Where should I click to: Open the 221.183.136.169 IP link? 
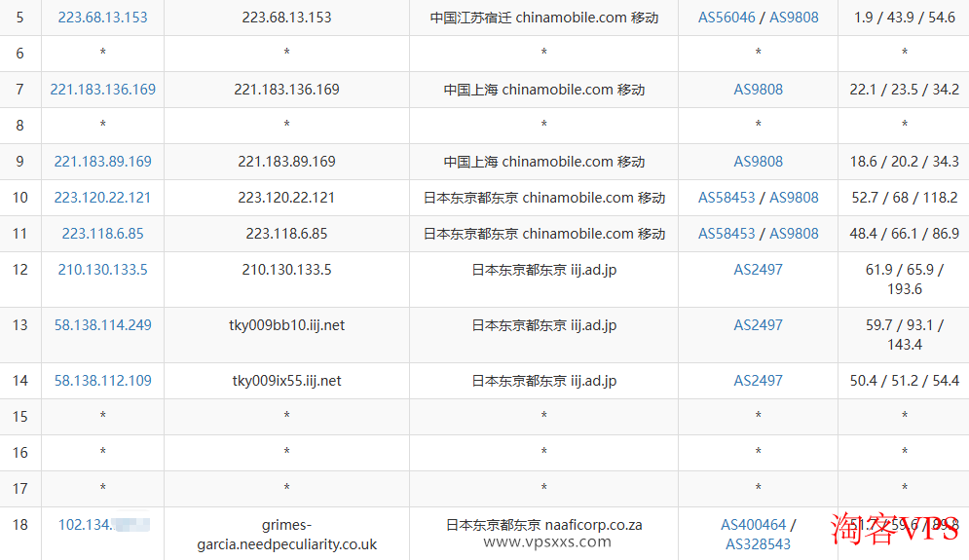(x=102, y=90)
